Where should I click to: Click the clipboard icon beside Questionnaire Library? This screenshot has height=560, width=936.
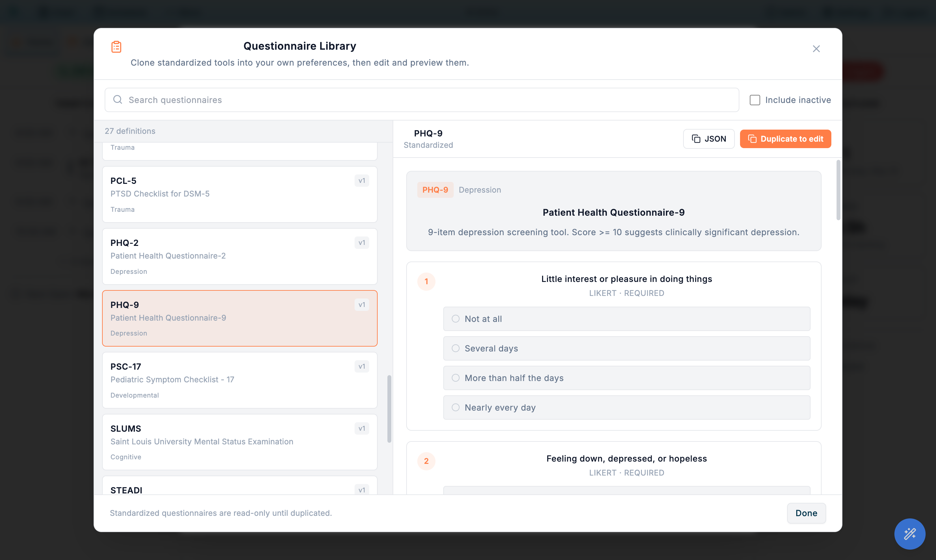(116, 47)
